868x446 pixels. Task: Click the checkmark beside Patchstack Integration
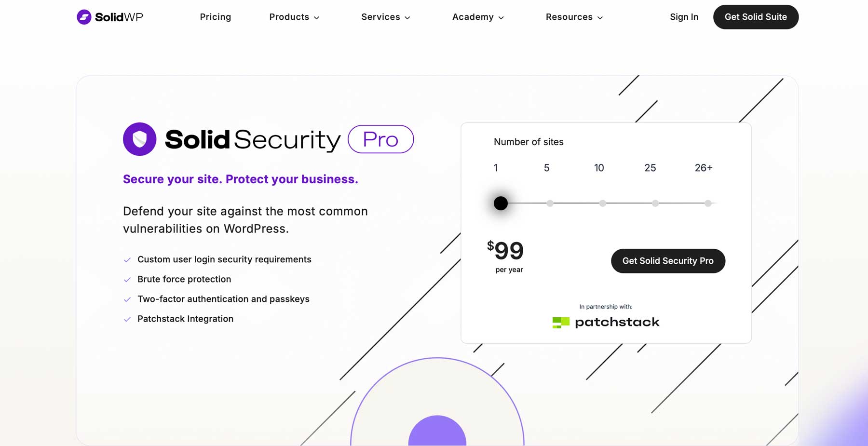(127, 319)
